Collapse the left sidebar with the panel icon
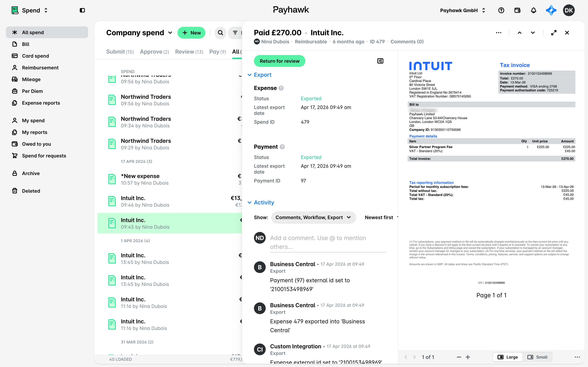Viewport: 588px width, 367px height. tap(82, 10)
